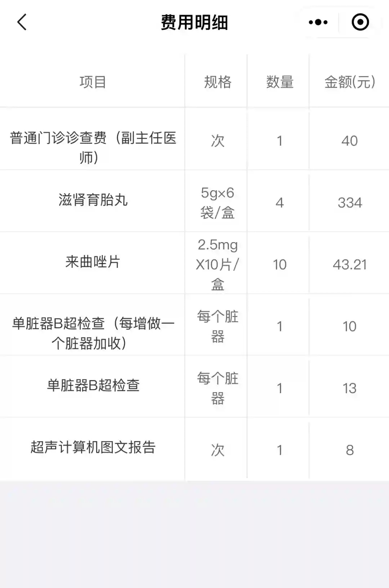Tap the back arrow icon
Viewport: 389px width, 588px height.
pyautogui.click(x=22, y=22)
